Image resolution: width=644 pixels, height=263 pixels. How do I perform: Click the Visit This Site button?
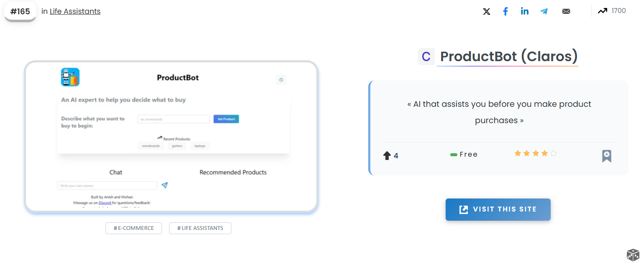pyautogui.click(x=498, y=209)
